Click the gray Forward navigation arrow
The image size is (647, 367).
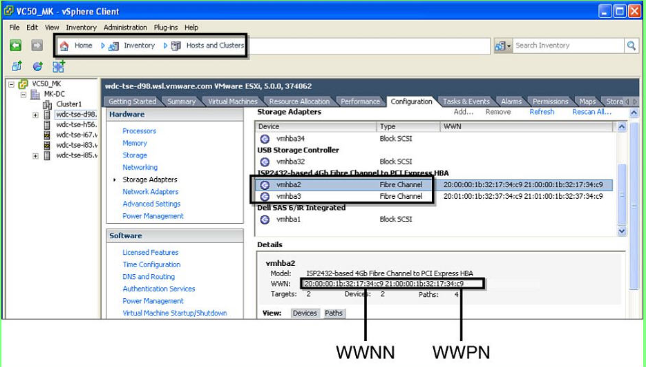coord(37,45)
